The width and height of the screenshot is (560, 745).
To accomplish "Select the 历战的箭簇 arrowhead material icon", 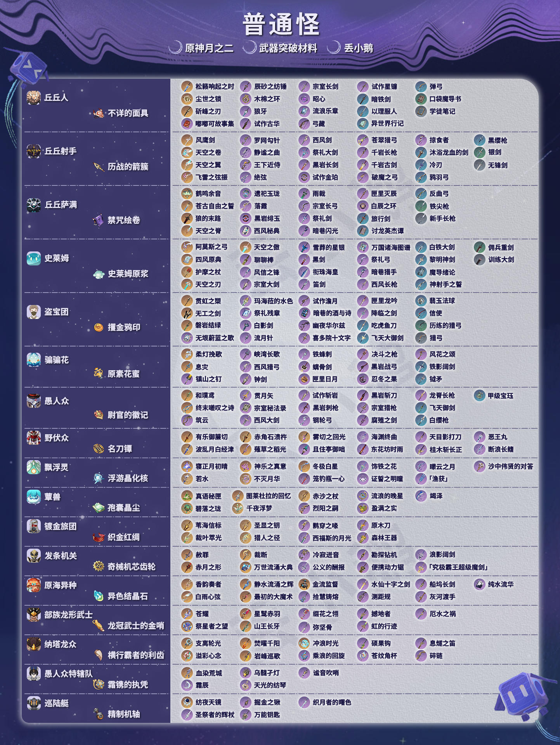I will tap(99, 167).
